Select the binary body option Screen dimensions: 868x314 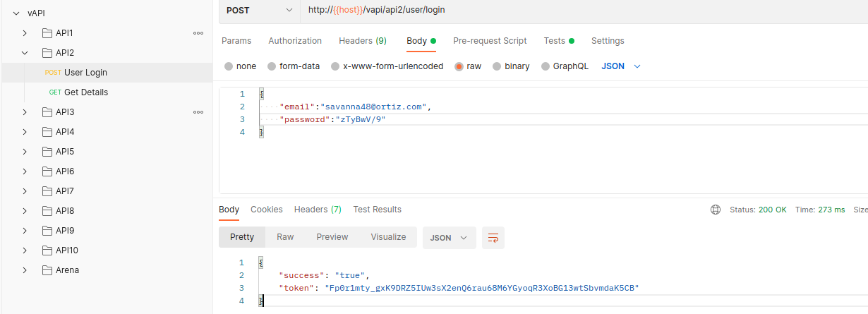coord(497,66)
